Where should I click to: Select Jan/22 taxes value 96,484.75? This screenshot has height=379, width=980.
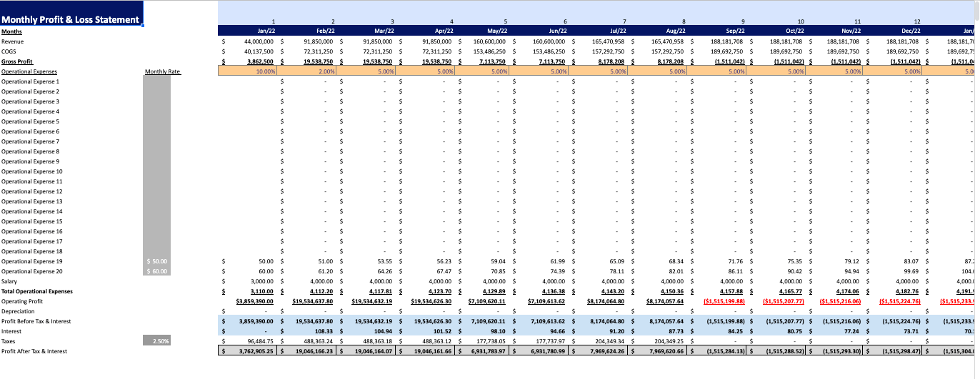(x=264, y=341)
